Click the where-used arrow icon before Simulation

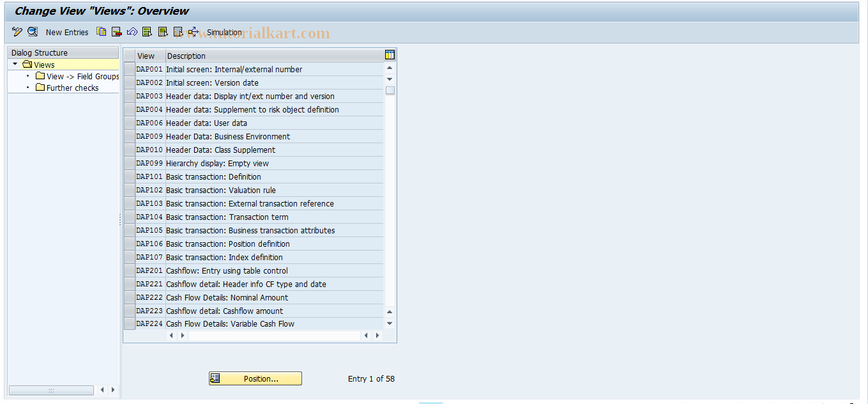click(194, 32)
